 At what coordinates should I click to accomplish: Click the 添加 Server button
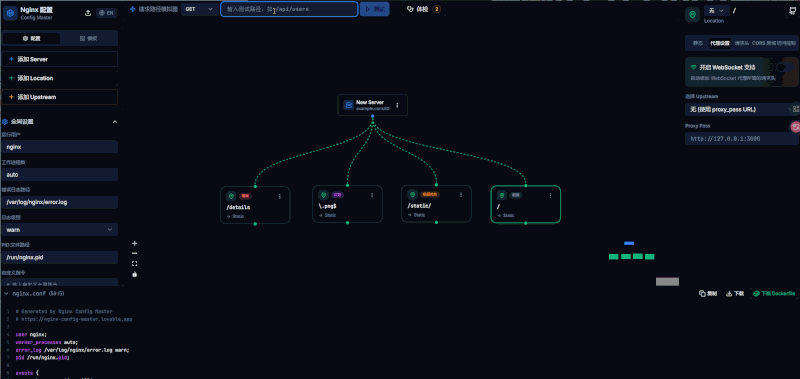(60, 59)
